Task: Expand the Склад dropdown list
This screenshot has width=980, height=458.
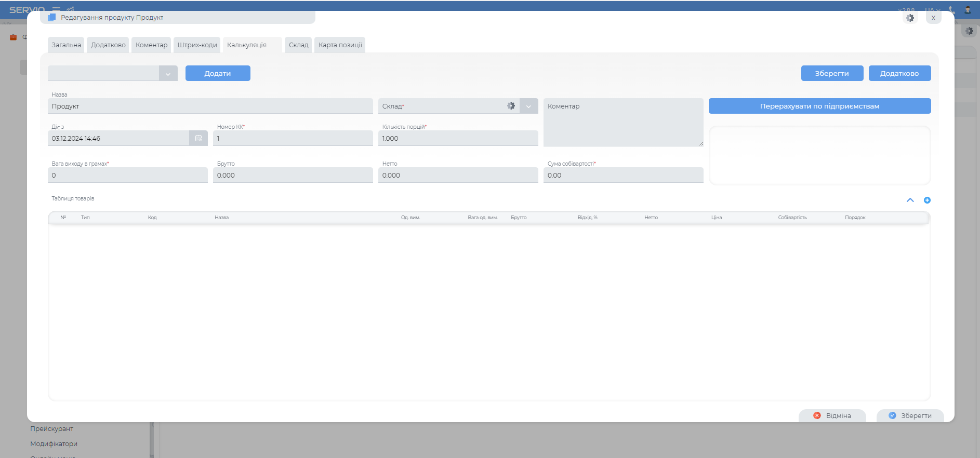Action: 528,106
